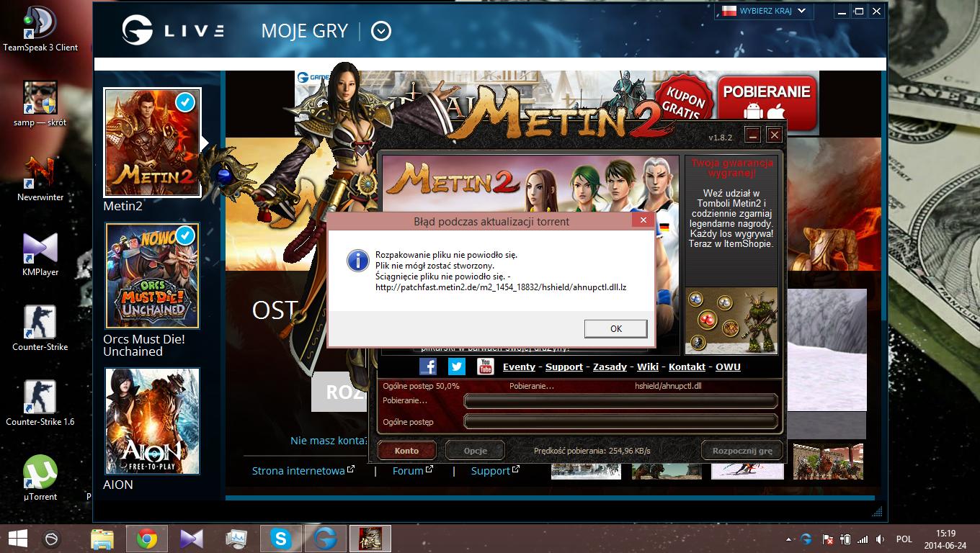Click the battery icon in system tray
This screenshot has width=980, height=553.
click(845, 539)
